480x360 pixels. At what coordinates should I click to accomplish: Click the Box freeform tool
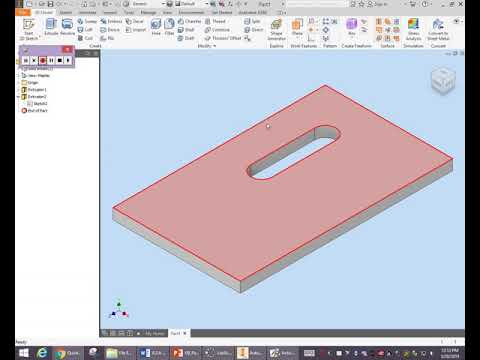(352, 27)
